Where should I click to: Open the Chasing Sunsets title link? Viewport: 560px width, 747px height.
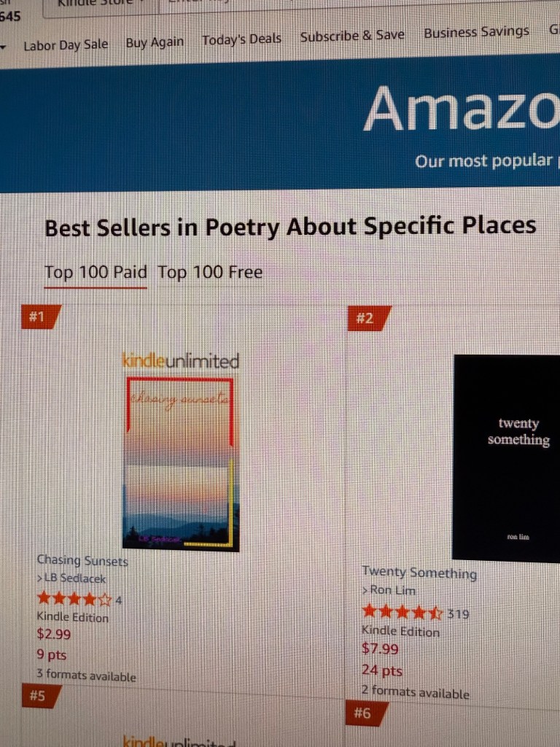click(82, 561)
